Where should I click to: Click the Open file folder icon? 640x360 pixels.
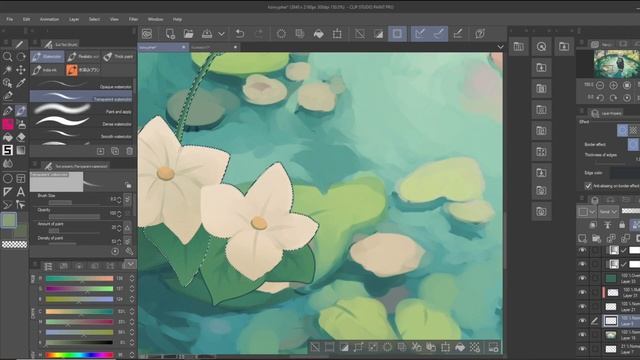pyautogui.click(x=188, y=34)
